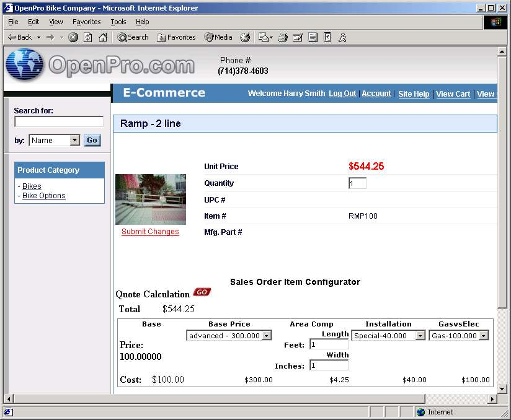
Task: Open the View menu
Action: tap(56, 22)
